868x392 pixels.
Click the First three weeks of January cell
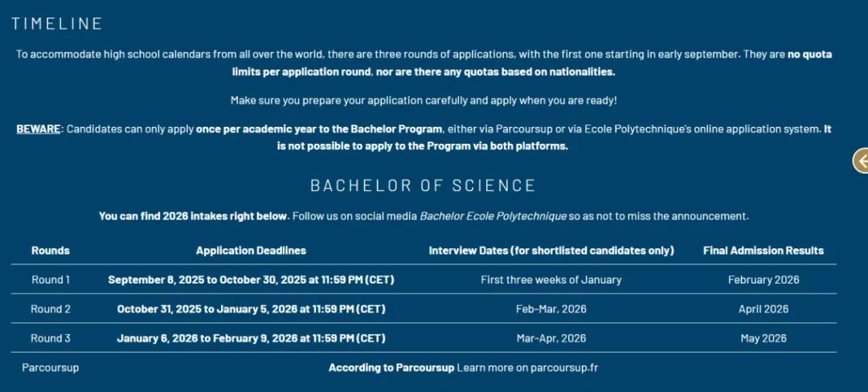pos(551,280)
